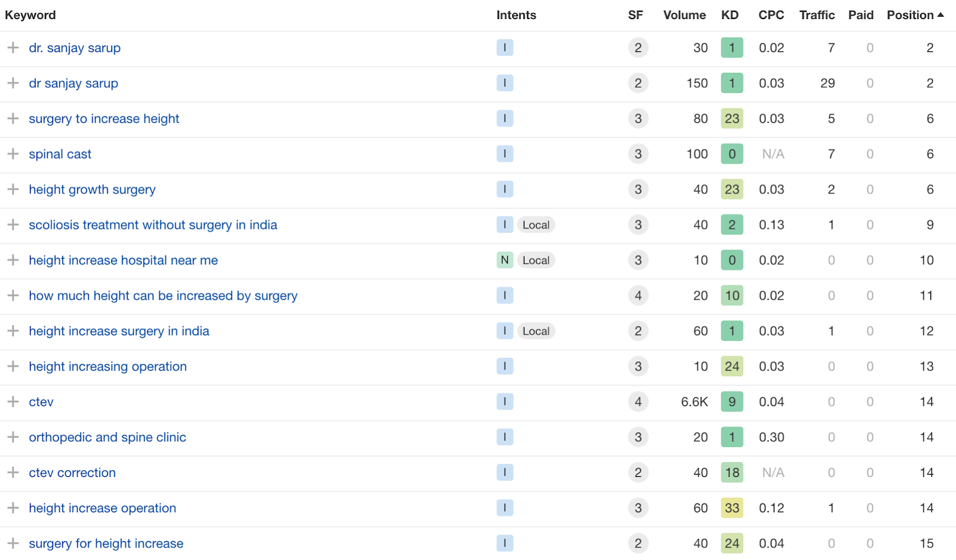The height and width of the screenshot is (560, 956).
Task: Expand 'how much height can be increased' plus icon
Action: click(x=13, y=296)
